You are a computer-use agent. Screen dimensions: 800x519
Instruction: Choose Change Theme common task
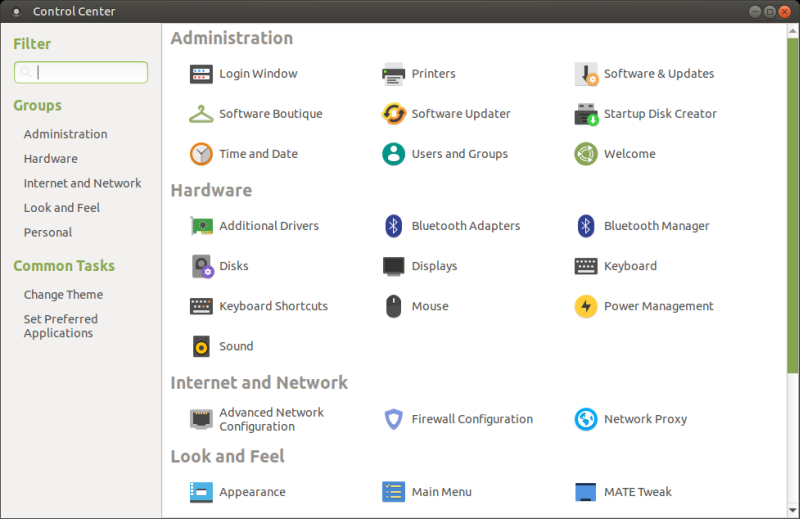tap(63, 294)
